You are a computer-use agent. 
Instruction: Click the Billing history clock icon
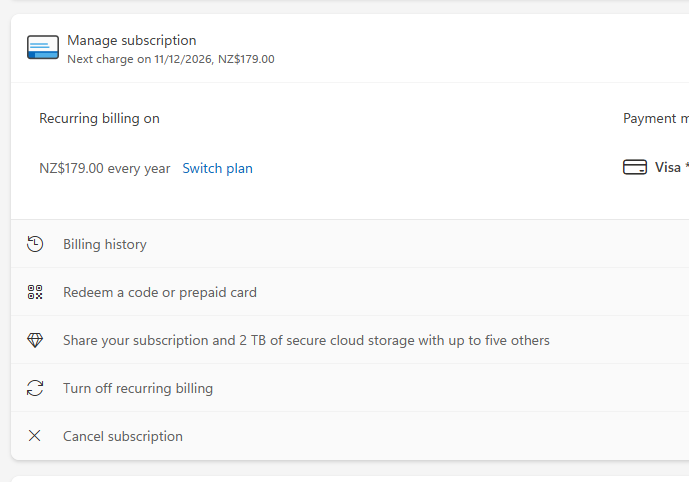pos(35,244)
